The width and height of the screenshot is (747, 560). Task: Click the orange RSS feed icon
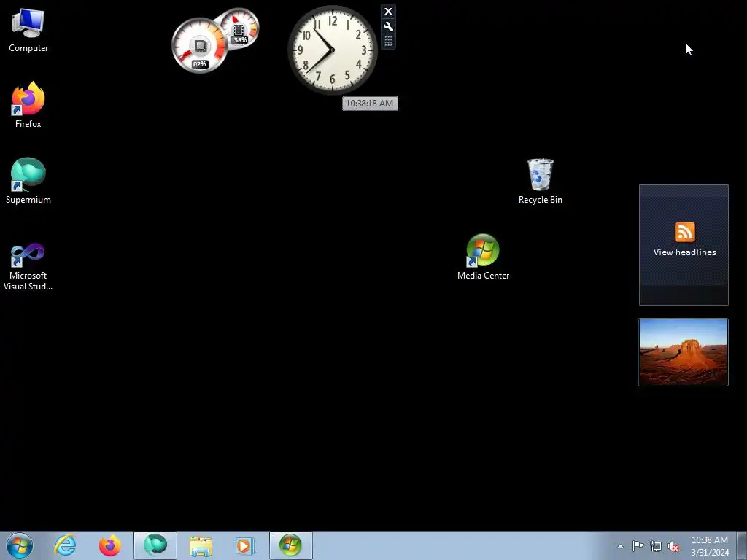pos(684,232)
